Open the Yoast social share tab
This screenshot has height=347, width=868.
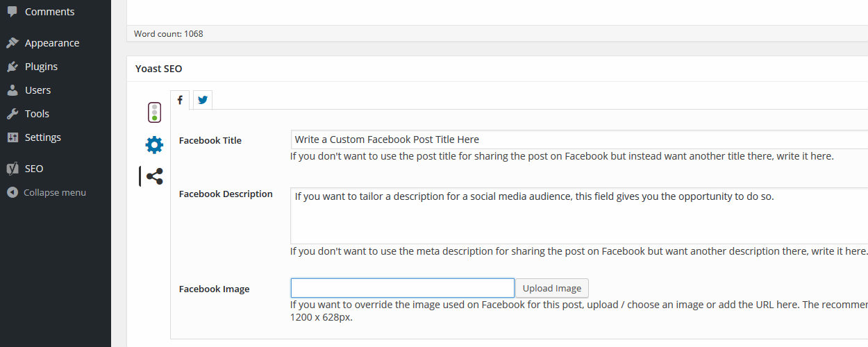point(154,176)
